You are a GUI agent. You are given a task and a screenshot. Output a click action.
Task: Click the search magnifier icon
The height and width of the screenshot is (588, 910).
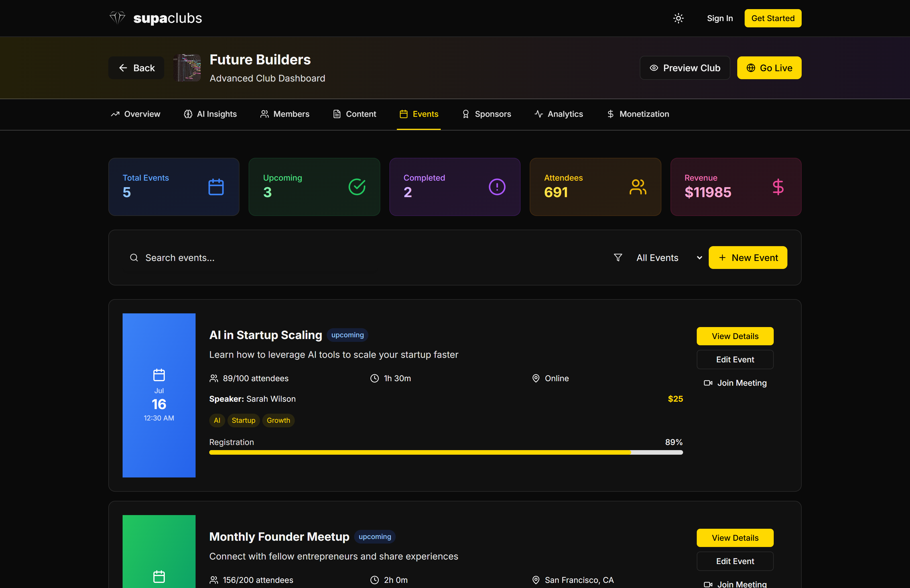(x=134, y=258)
